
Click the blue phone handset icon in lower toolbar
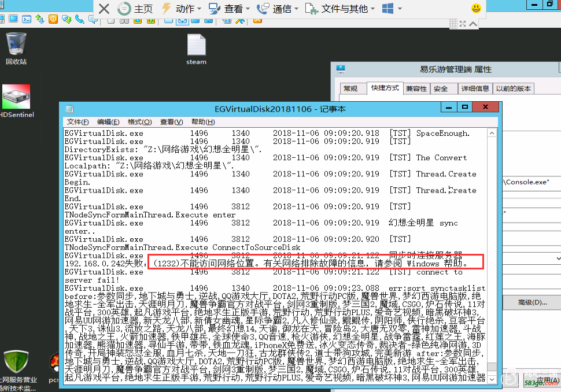coord(79,19)
